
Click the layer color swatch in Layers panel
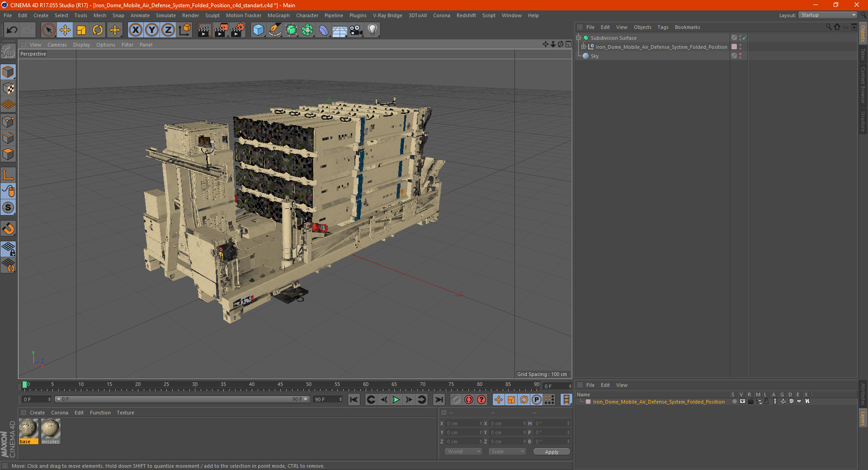[x=588, y=402]
